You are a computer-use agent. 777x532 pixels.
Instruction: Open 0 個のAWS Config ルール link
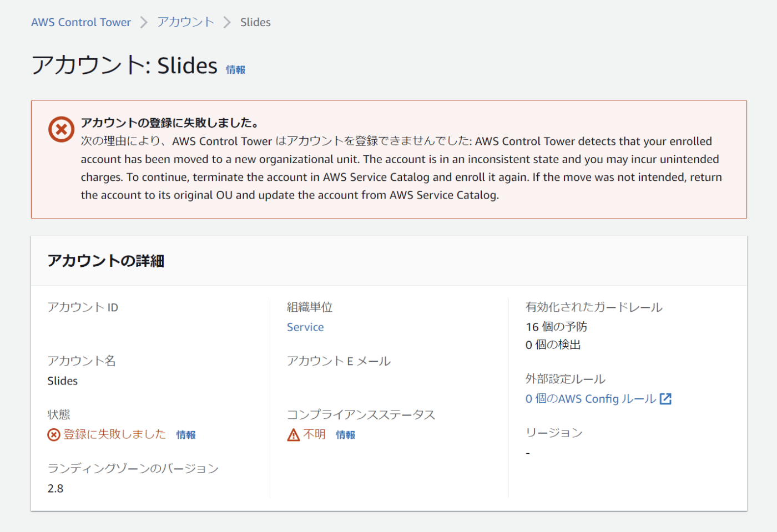[x=591, y=399]
